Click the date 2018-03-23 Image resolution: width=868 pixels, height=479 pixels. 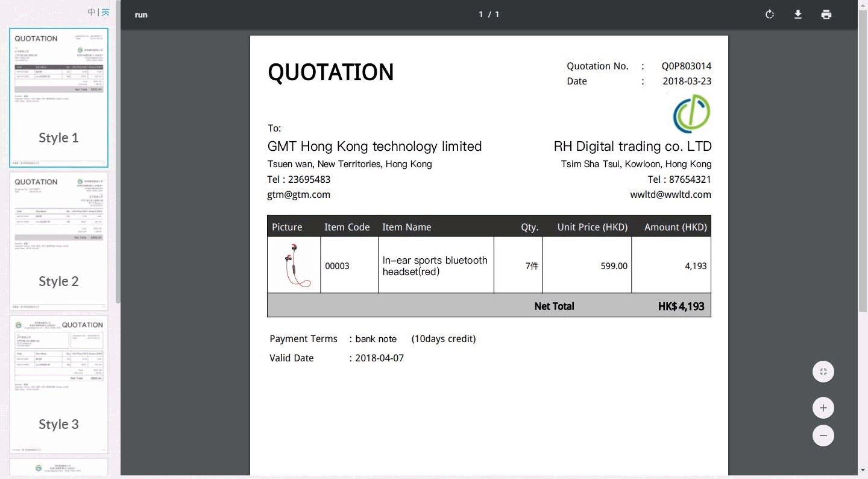pyautogui.click(x=687, y=81)
